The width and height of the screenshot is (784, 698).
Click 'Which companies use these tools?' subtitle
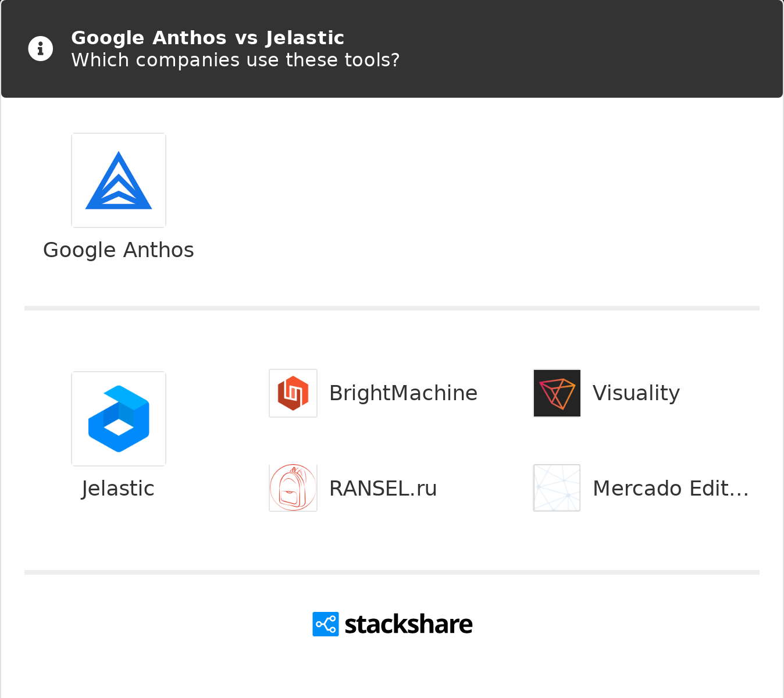coord(235,60)
